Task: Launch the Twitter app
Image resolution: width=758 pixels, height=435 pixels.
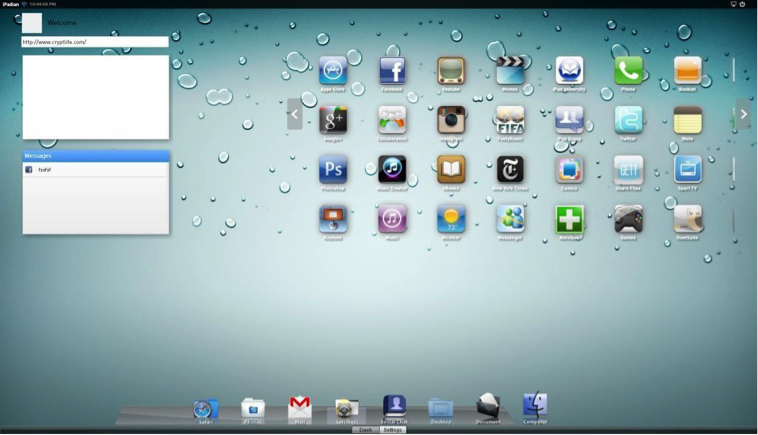Action: [628, 120]
